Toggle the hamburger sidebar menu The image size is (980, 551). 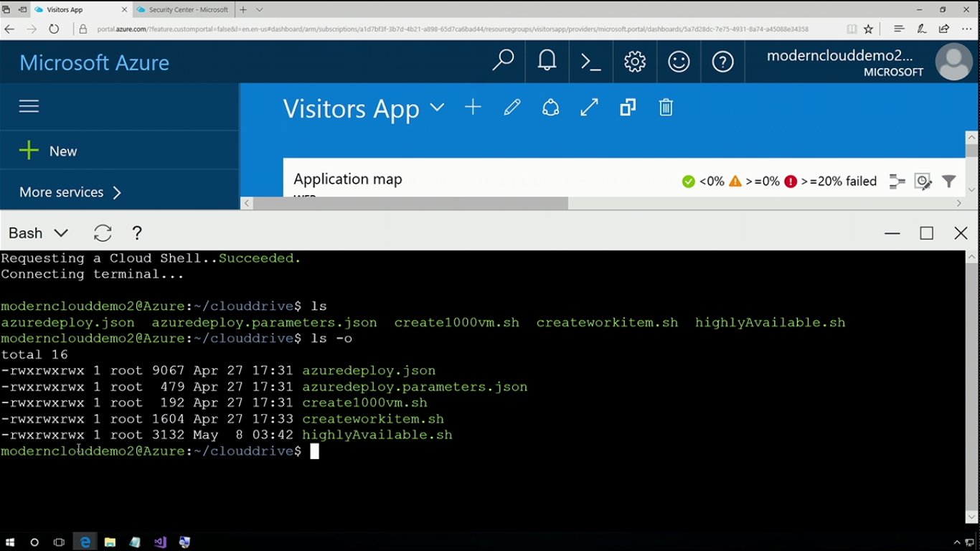coord(29,106)
